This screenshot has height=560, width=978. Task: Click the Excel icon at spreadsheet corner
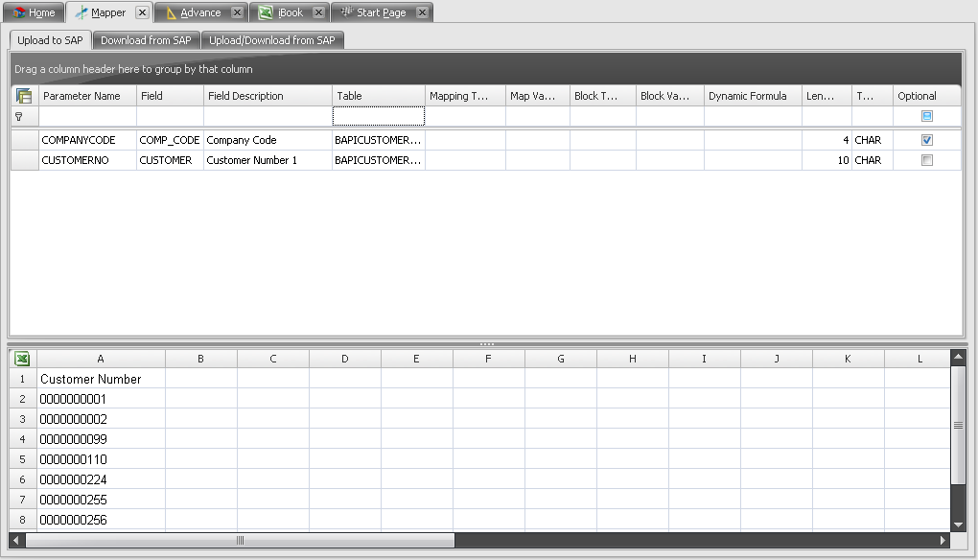point(23,359)
